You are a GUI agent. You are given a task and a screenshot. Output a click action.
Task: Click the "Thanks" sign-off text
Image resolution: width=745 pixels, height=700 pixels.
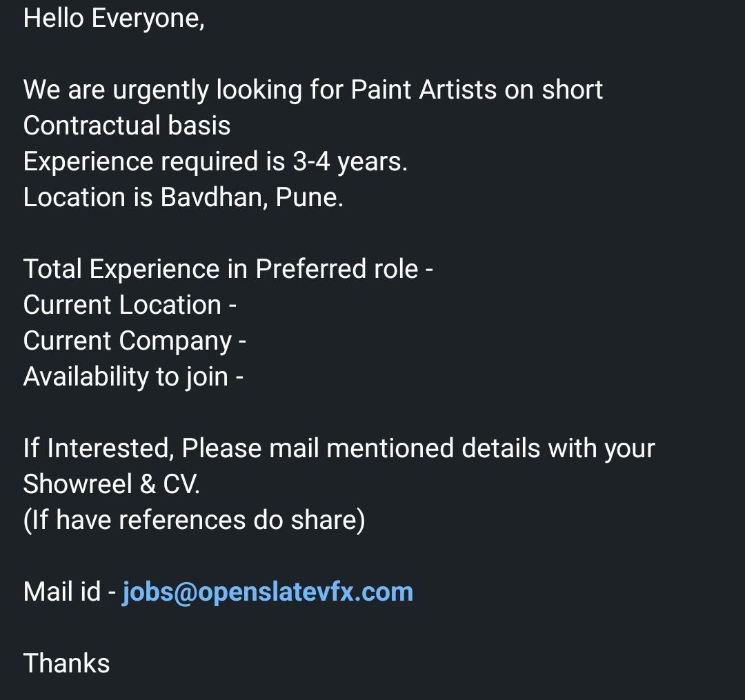click(x=67, y=663)
